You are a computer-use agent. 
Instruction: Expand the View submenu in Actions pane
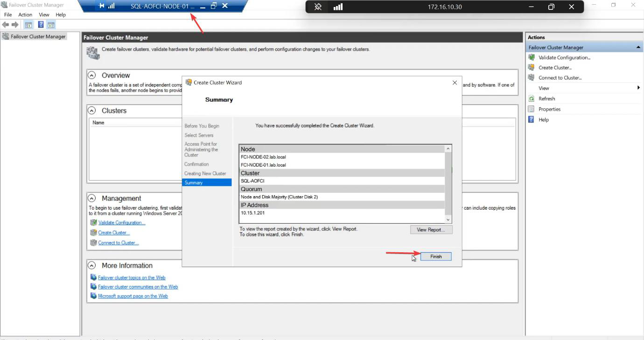pyautogui.click(x=638, y=88)
